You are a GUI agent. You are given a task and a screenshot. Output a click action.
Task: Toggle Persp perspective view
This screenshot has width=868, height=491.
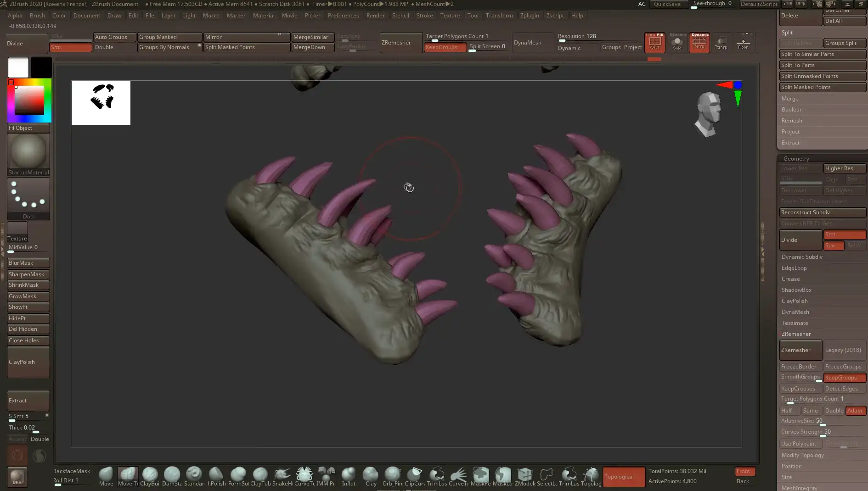(x=699, y=42)
